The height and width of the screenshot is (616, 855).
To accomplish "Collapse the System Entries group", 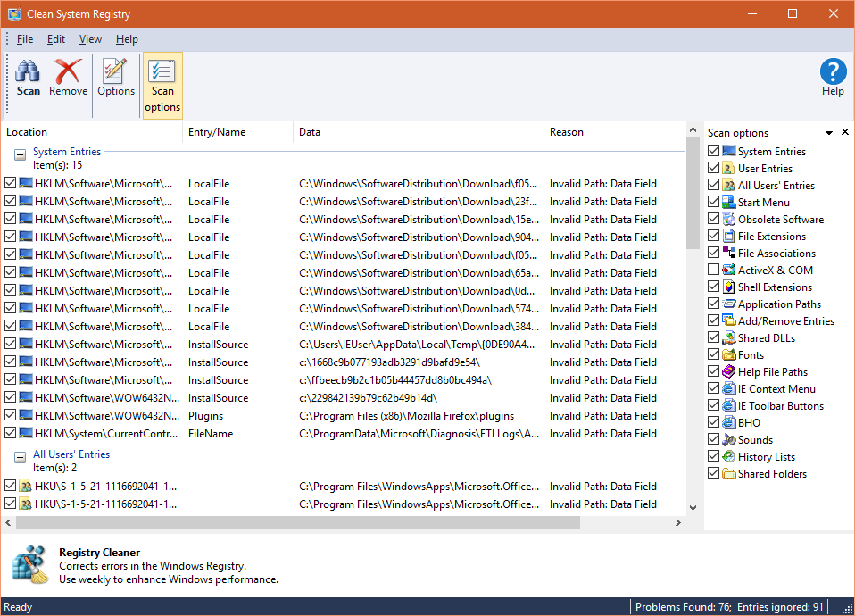I will [19, 154].
